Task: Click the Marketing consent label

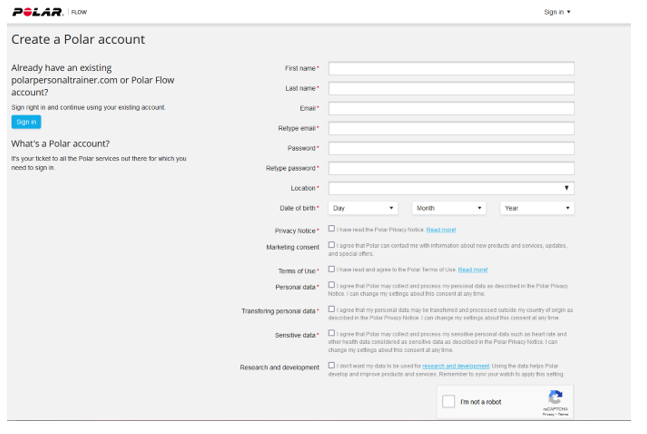Action: [x=293, y=247]
